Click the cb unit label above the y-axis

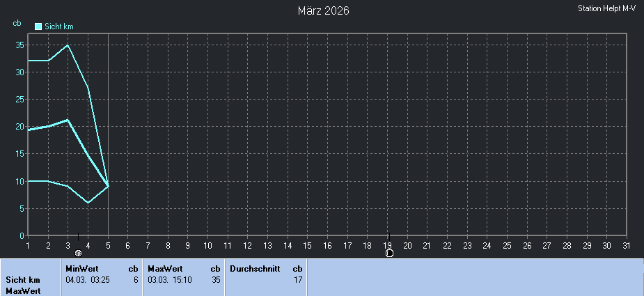(x=17, y=23)
